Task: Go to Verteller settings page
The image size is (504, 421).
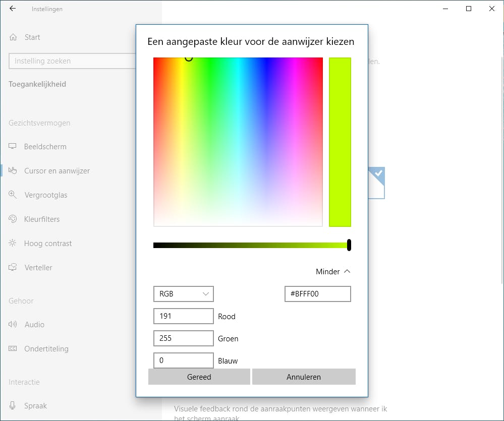Action: [38, 268]
